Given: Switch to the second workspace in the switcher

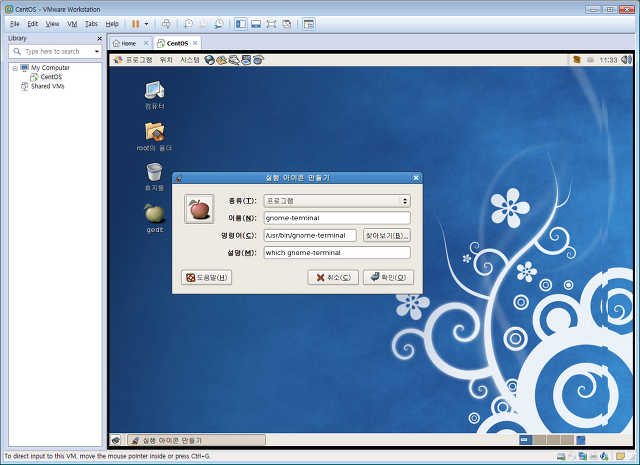Looking at the screenshot, I should (540, 440).
